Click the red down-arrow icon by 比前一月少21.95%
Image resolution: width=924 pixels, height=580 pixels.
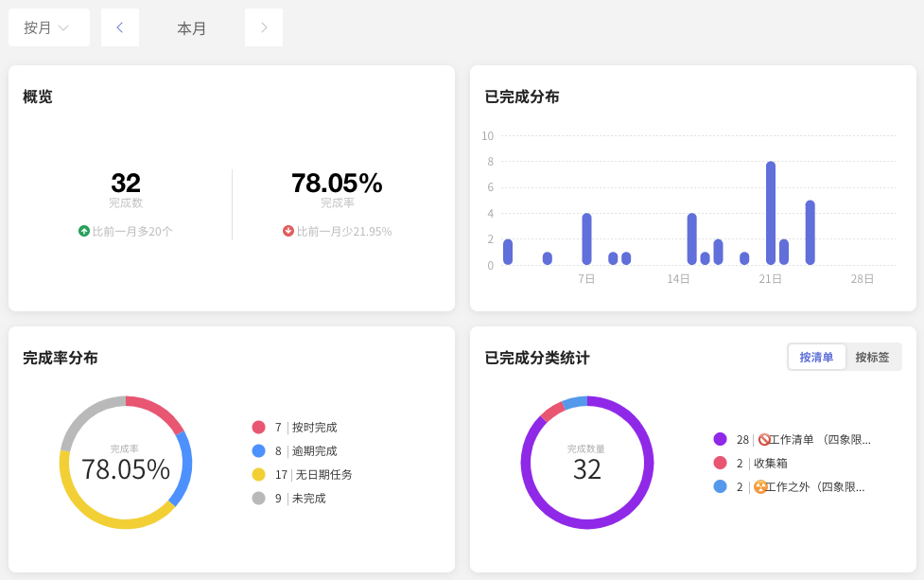pos(288,231)
